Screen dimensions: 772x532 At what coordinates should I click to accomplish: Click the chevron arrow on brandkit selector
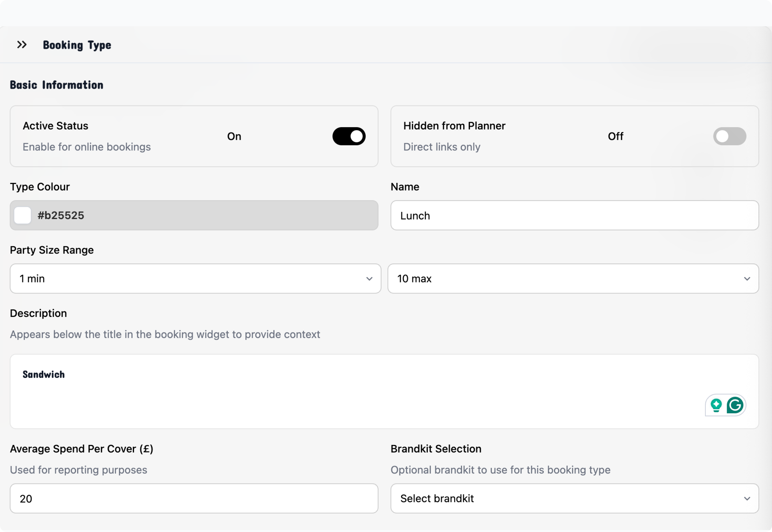click(x=747, y=498)
